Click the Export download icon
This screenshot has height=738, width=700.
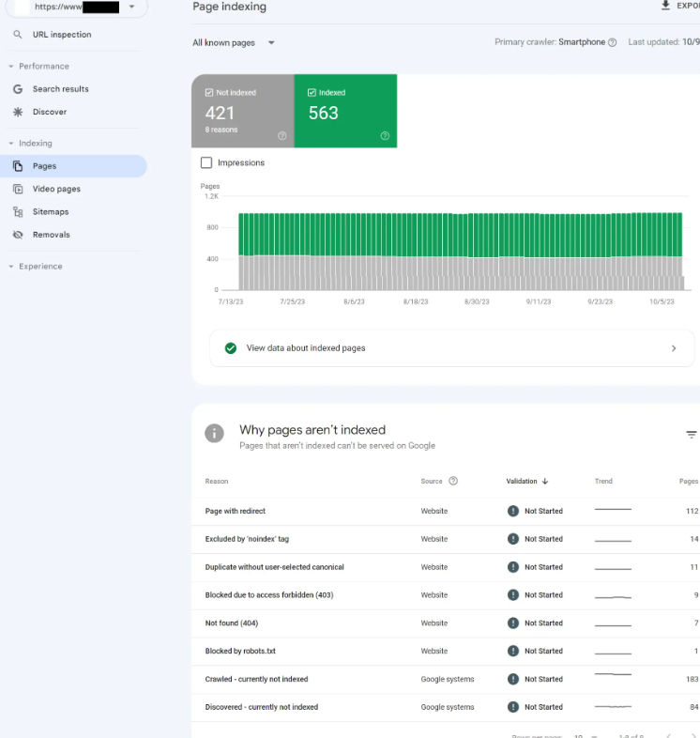(666, 6)
